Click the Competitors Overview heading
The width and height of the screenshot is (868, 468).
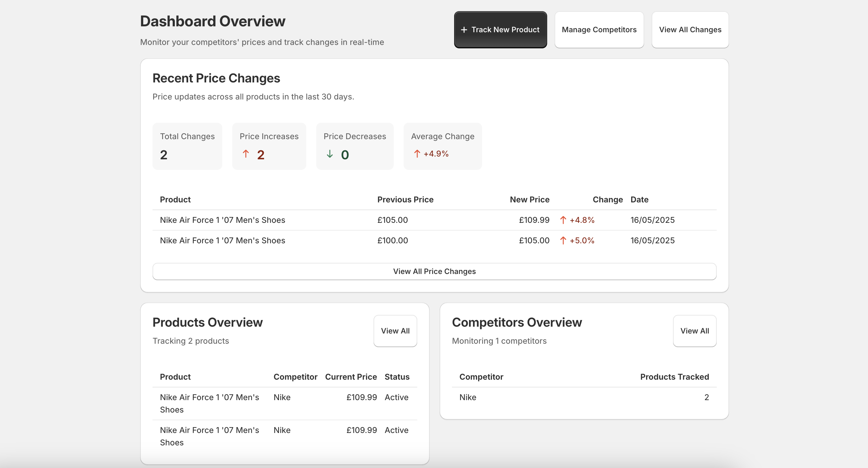pos(516,322)
